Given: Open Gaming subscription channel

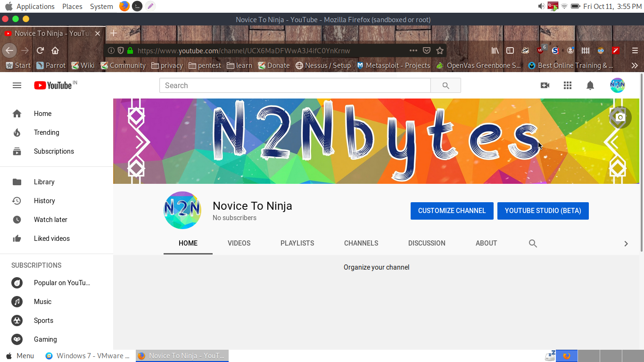Looking at the screenshot, I should coord(57,339).
